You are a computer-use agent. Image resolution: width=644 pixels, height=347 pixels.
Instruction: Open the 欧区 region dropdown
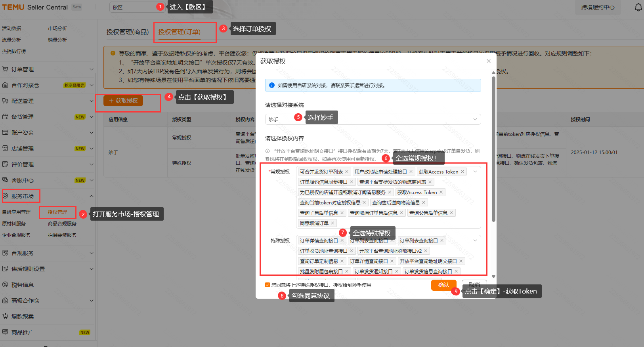[x=137, y=7]
